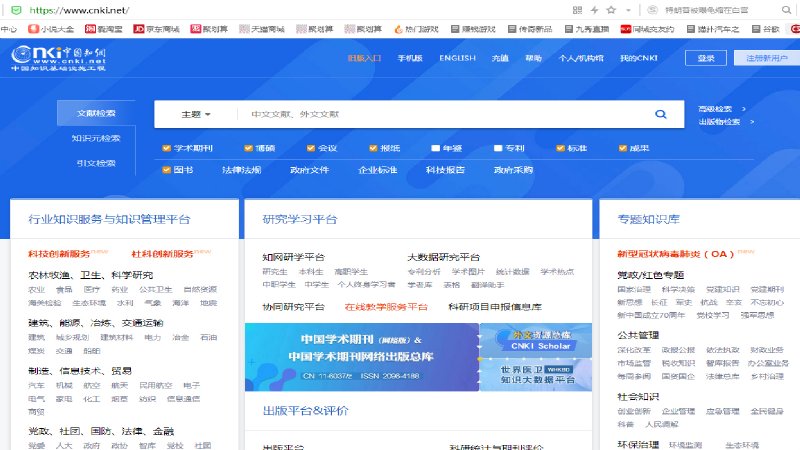Open 个人/机构馆 in the header

click(x=581, y=58)
